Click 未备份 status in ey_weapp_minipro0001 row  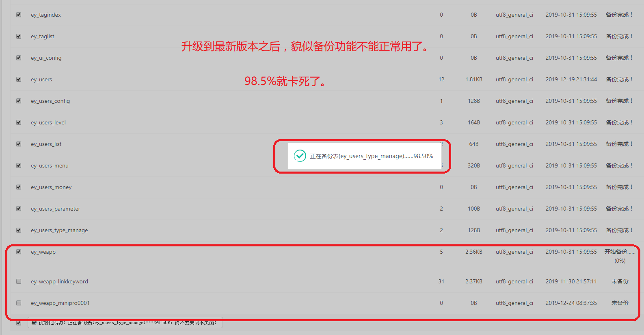pos(620,303)
